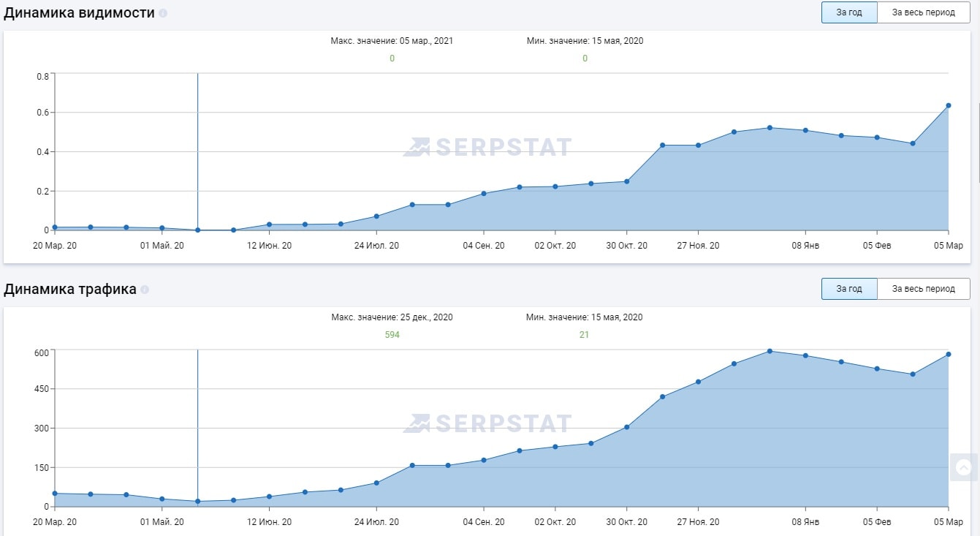Click info icon beside Динамика видимости title
Screen dimensions: 980x536
(x=163, y=13)
